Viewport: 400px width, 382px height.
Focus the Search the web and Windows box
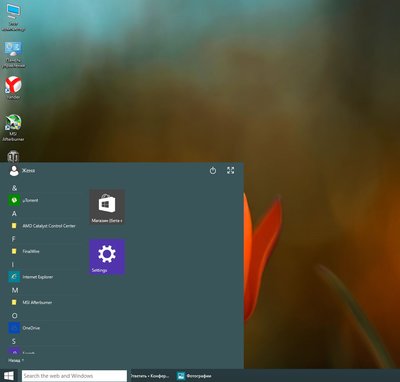74,376
